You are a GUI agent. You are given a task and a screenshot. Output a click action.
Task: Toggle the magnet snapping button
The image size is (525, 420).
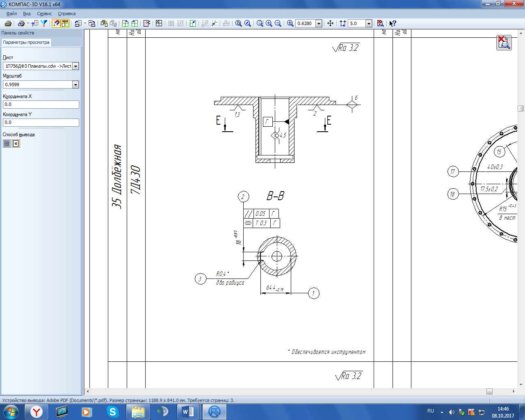point(56,23)
